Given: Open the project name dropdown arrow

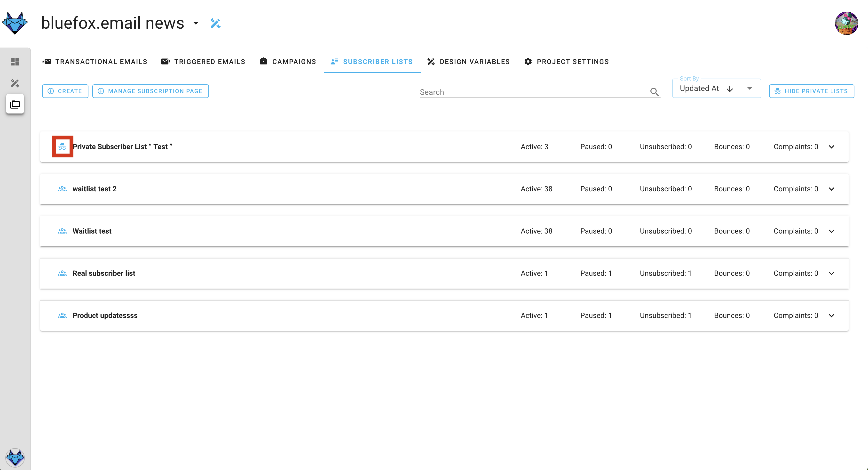Looking at the screenshot, I should pyautogui.click(x=196, y=23).
